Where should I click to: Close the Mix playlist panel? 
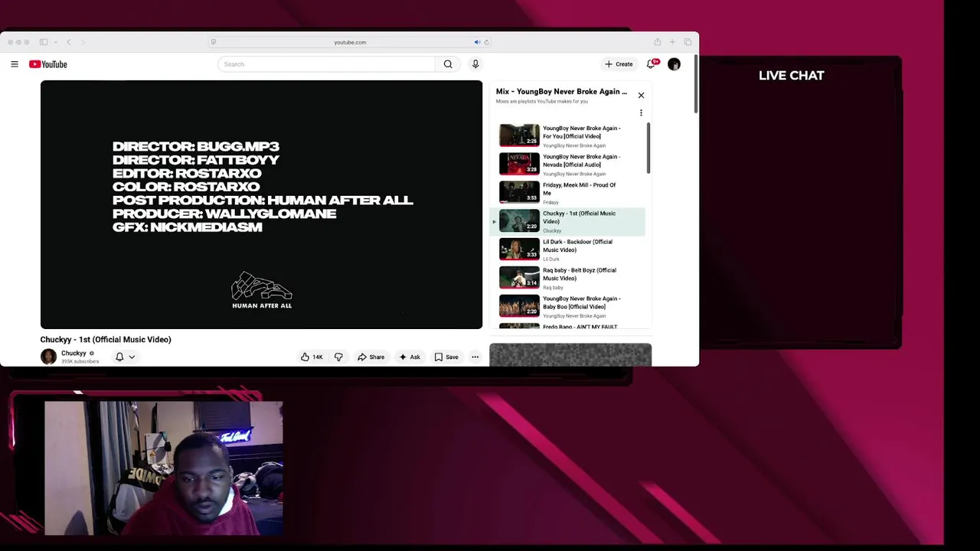[x=641, y=95]
